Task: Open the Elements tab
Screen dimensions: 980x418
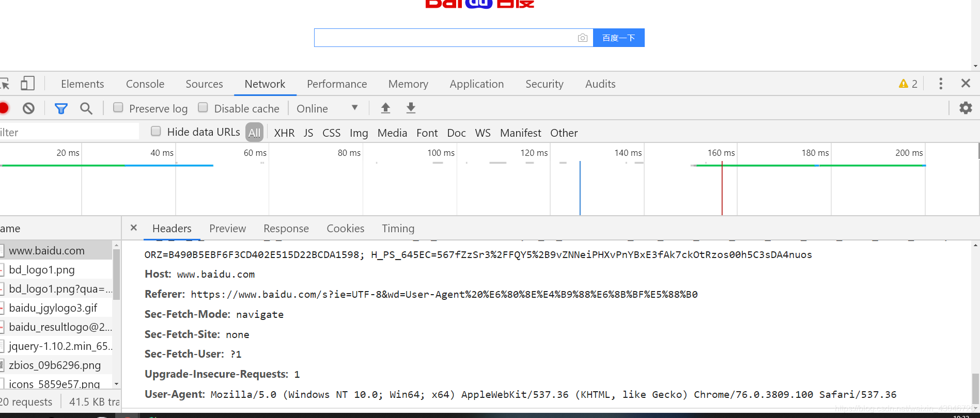Action: pos(82,84)
